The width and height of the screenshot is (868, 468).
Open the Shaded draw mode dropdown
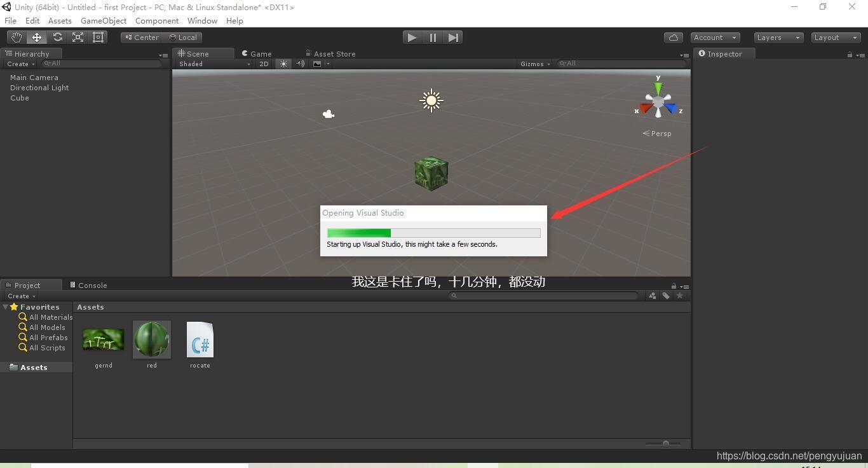tap(214, 64)
